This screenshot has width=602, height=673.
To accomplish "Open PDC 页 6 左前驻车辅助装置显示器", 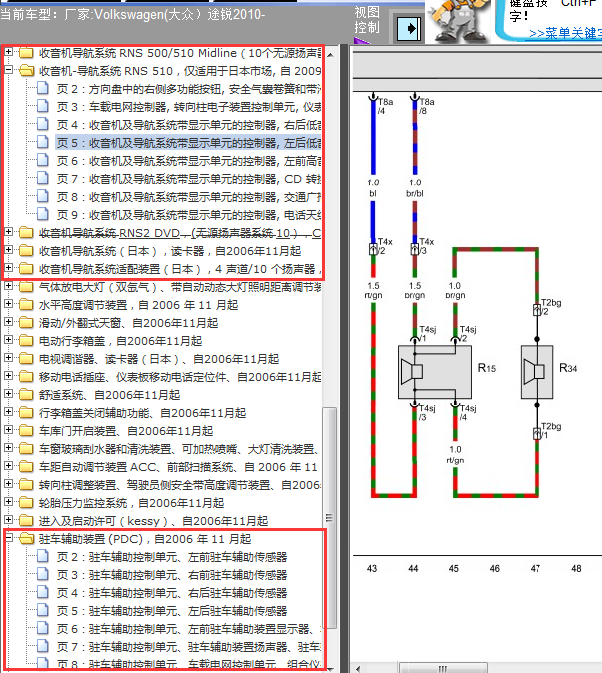I will 188,629.
